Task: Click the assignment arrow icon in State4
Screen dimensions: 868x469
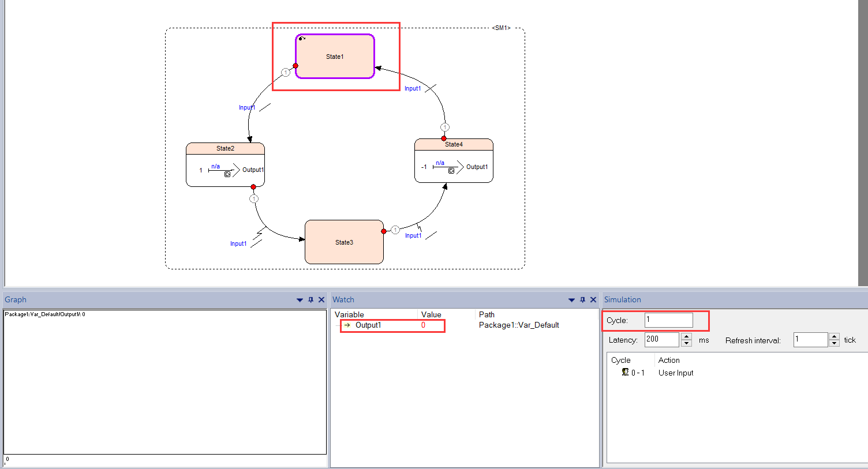Action: [x=448, y=168]
